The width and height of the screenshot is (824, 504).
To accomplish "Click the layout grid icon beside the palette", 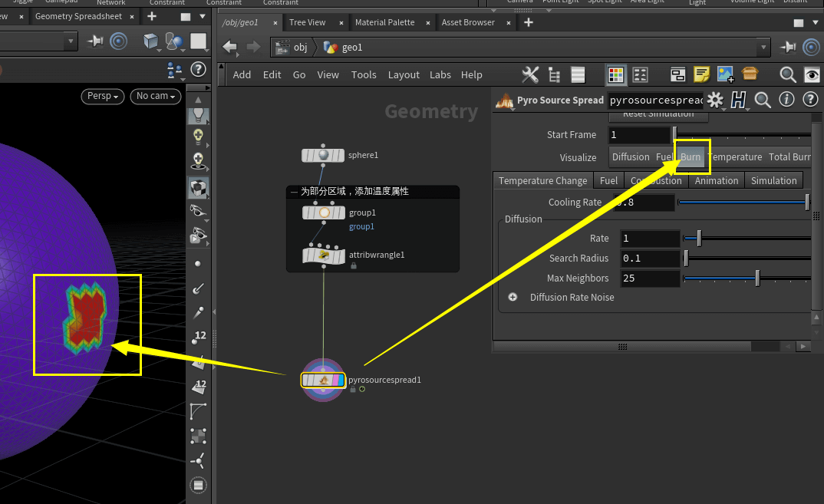I will 640,74.
